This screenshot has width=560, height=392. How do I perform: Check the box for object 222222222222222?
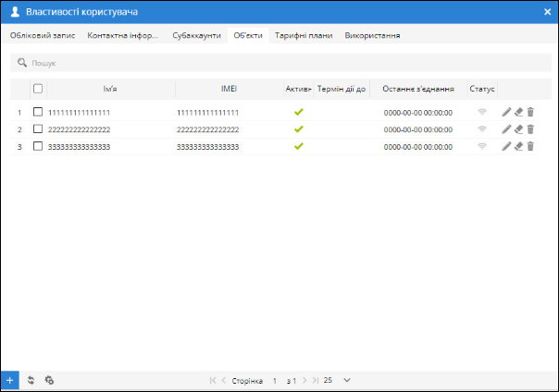[38, 129]
